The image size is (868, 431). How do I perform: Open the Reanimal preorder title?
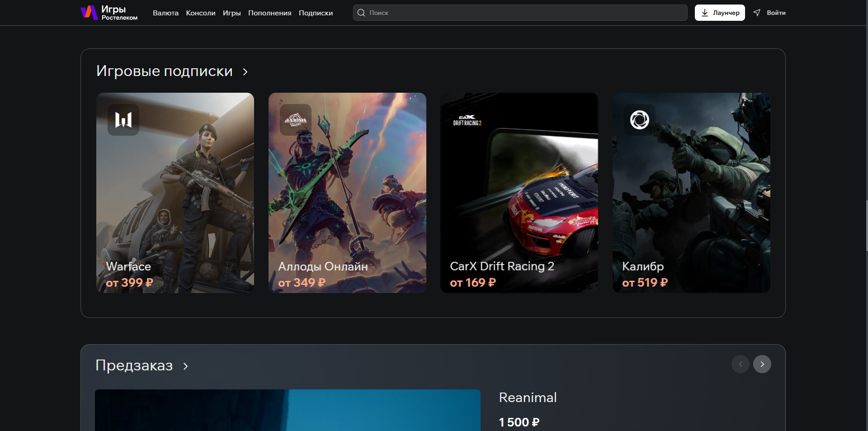(x=528, y=397)
